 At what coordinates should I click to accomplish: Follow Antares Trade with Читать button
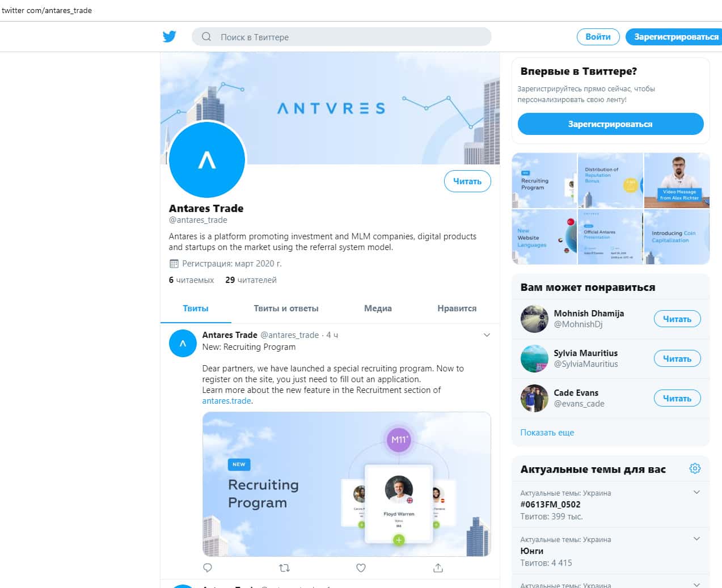(x=467, y=181)
